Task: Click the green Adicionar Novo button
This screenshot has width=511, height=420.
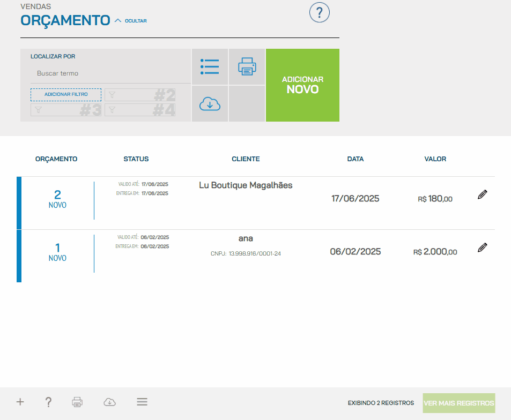Action: 302,85
